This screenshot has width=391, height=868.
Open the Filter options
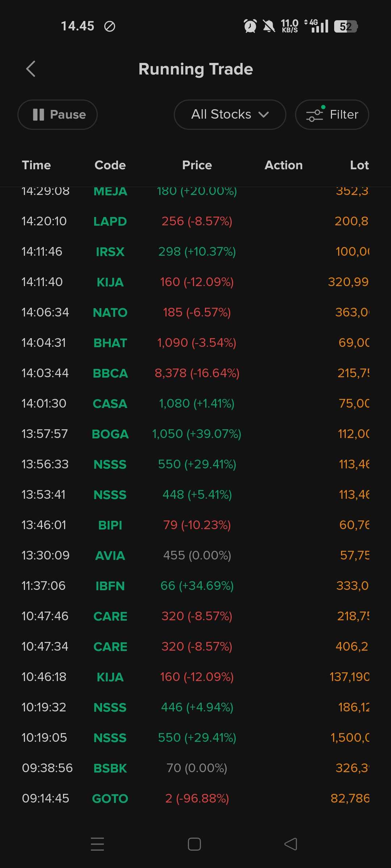pos(332,115)
